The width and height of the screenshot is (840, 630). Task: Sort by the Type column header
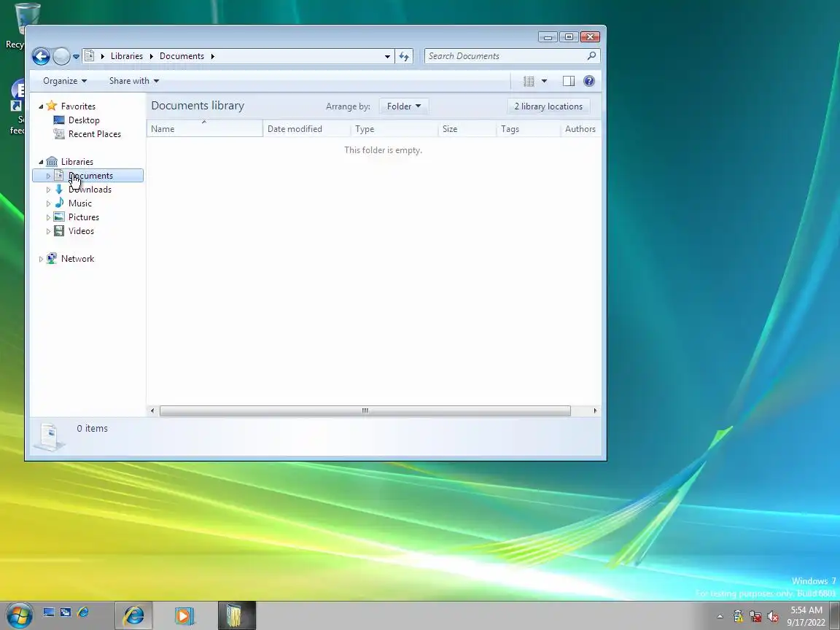pyautogui.click(x=394, y=129)
